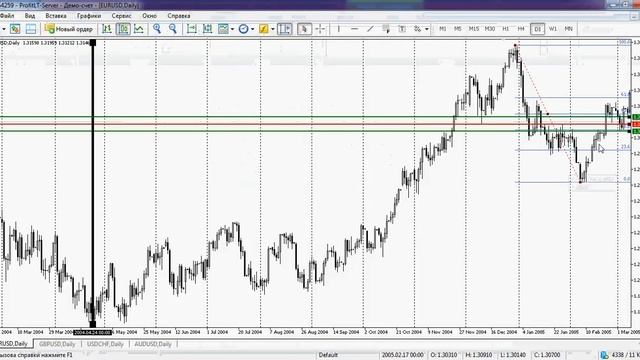Open the Окно menu

pyautogui.click(x=149, y=16)
